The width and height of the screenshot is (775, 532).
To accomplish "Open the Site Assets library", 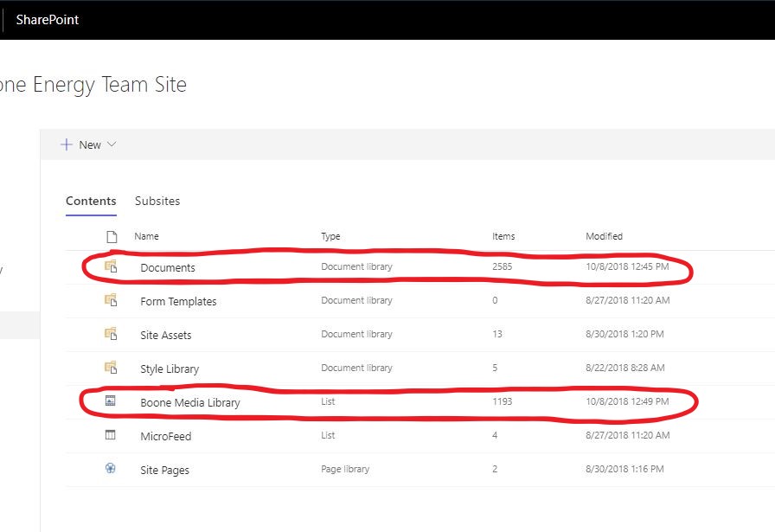I will click(x=165, y=335).
